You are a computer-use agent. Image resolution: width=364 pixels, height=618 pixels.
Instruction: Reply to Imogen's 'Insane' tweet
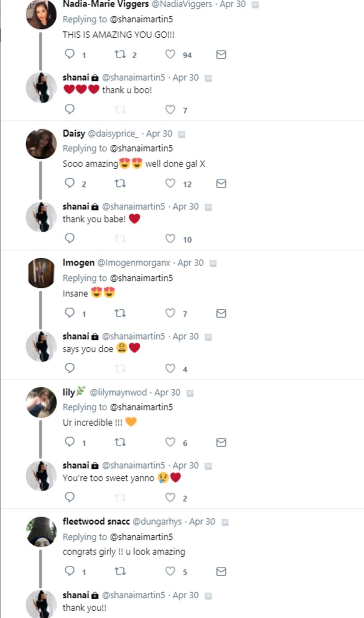(70, 313)
